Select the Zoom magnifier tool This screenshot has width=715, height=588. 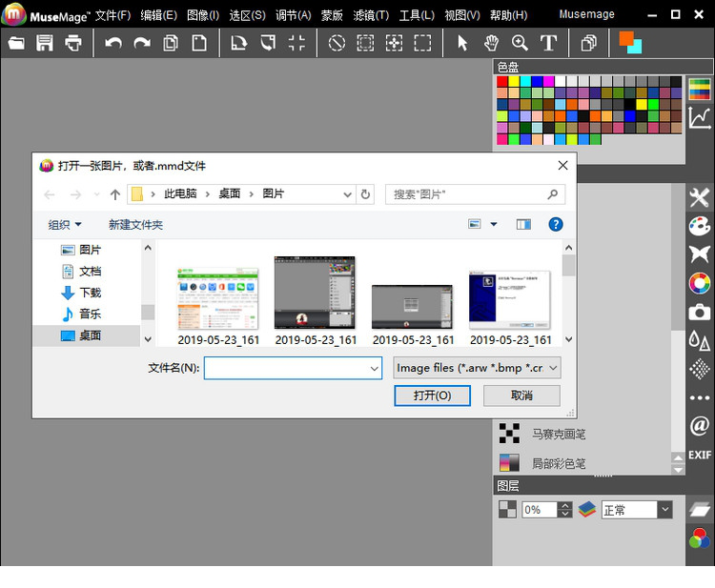520,43
